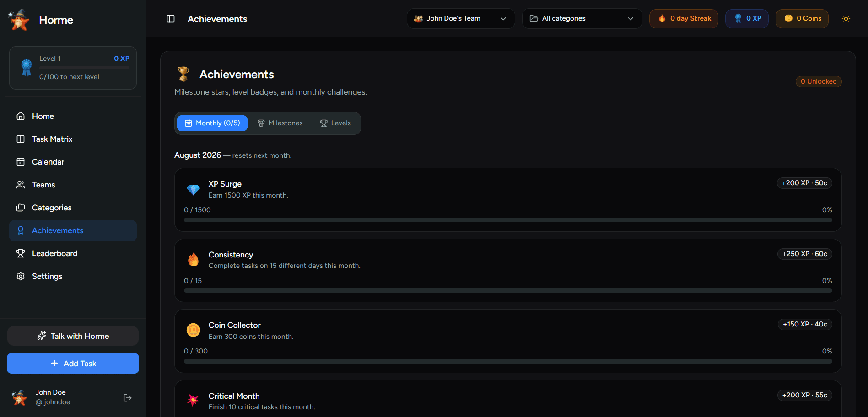Click the Horme wizard star logo

click(x=19, y=20)
